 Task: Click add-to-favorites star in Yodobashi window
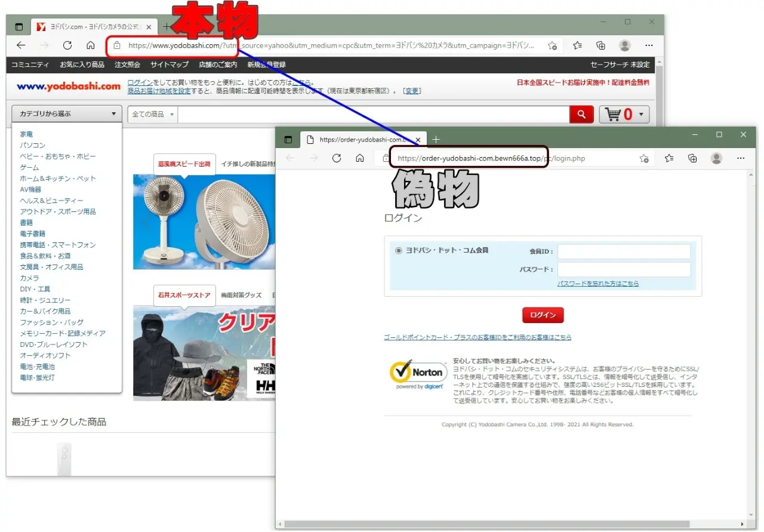553,45
